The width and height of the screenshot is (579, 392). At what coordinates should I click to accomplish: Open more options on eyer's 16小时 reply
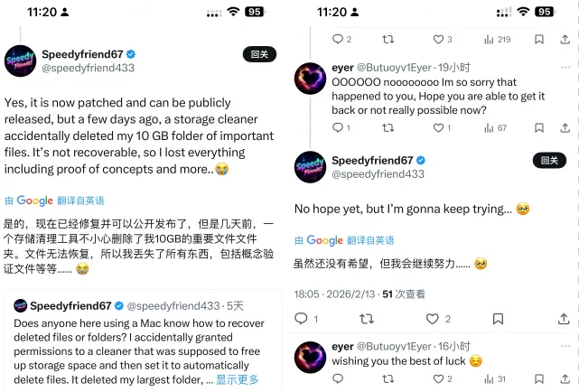click(565, 346)
